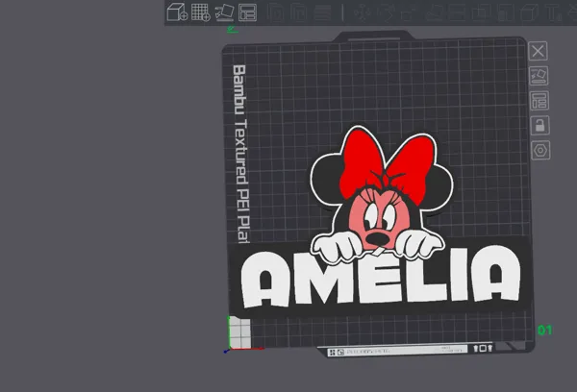577x392 pixels.
Task: Click the Bambu Textured PEI Plate label
Action: (x=240, y=154)
